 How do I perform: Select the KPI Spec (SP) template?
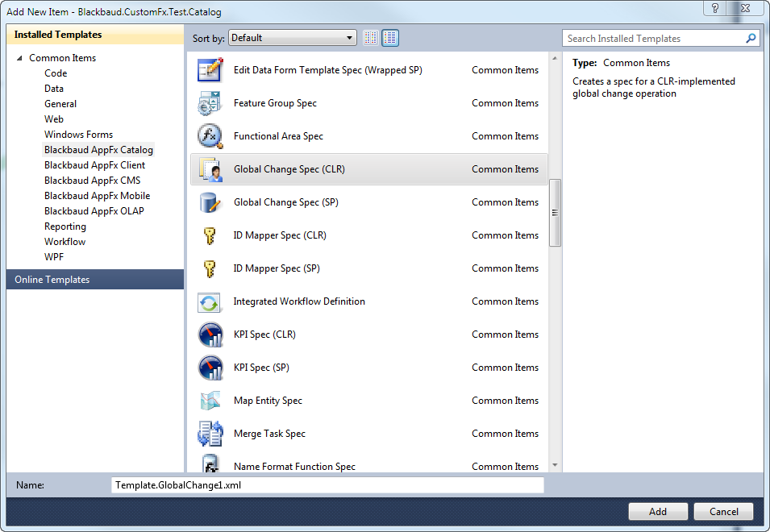[368, 368]
